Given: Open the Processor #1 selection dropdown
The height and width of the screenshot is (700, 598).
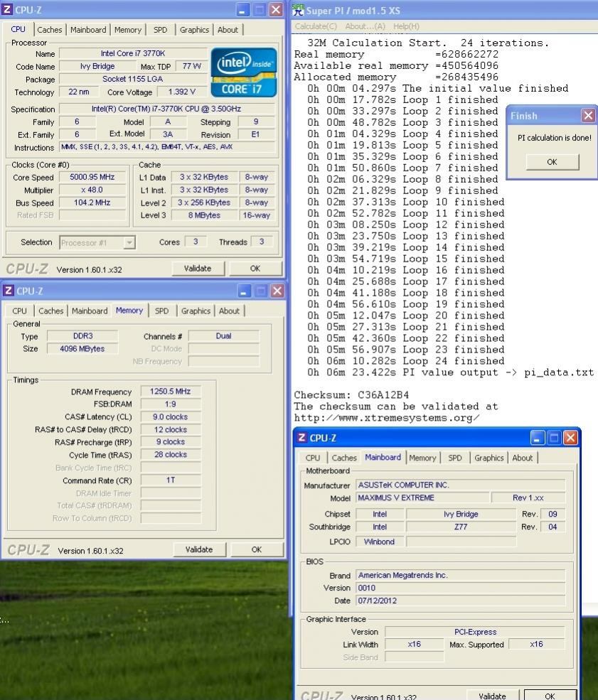Looking at the screenshot, I should [129, 242].
